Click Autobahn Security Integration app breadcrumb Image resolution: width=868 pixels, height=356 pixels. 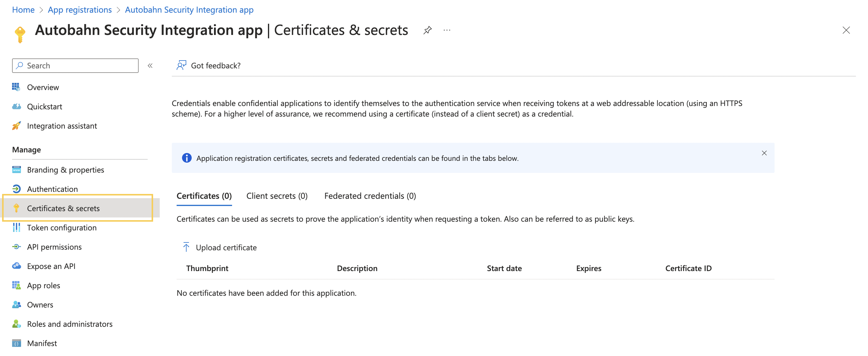pyautogui.click(x=189, y=10)
